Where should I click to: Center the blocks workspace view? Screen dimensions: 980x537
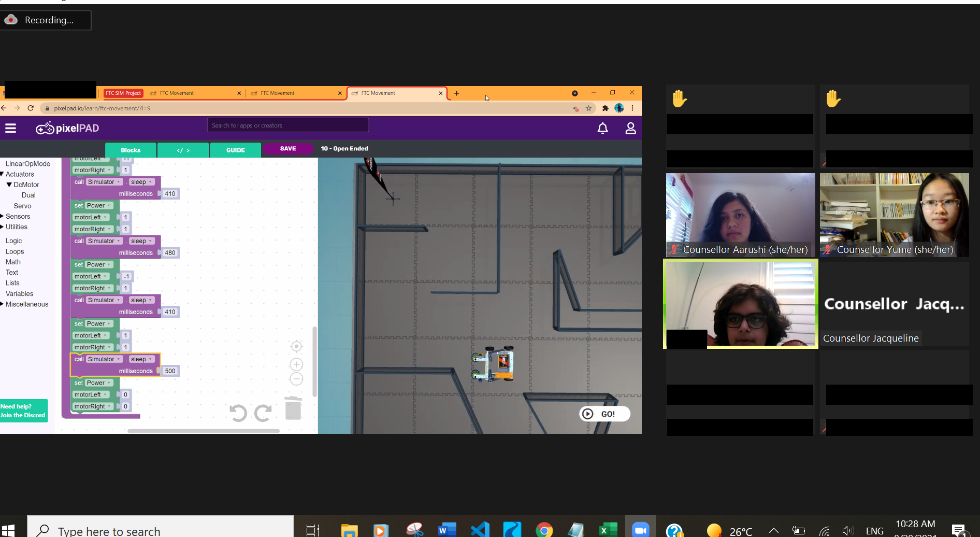(296, 346)
